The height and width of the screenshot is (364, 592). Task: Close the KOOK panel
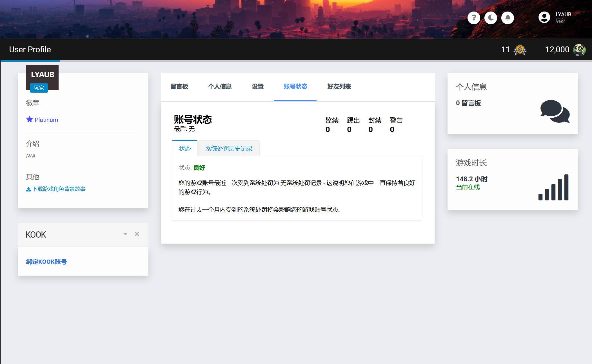tap(137, 234)
